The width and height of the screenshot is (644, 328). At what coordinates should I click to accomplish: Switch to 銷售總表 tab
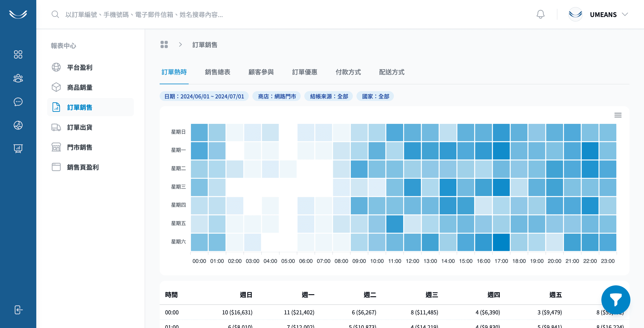217,72
